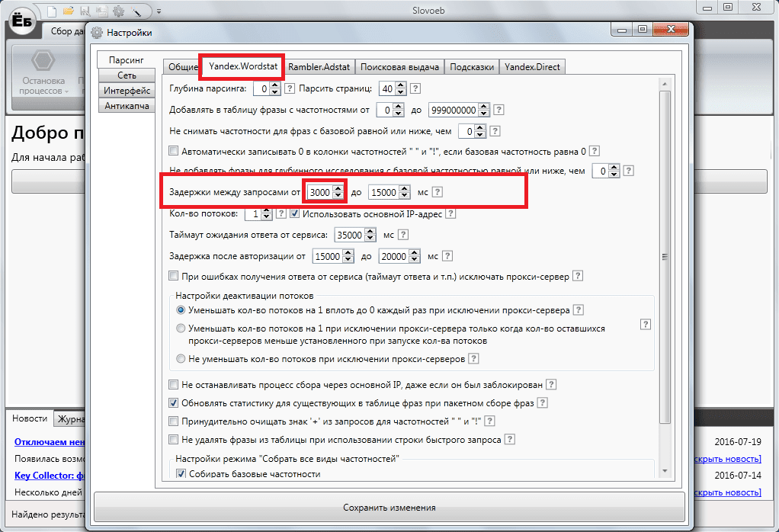Increase Кол-во потоков with the up arrow

tap(266, 210)
